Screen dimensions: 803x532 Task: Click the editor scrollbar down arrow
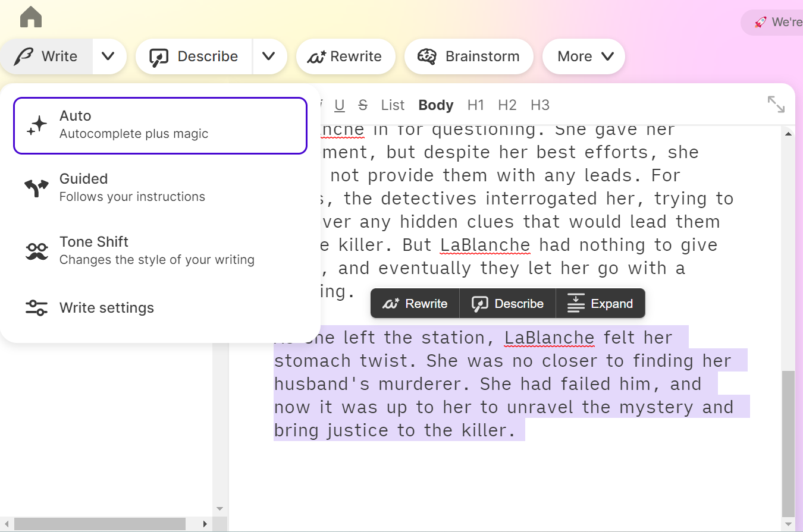point(788,524)
